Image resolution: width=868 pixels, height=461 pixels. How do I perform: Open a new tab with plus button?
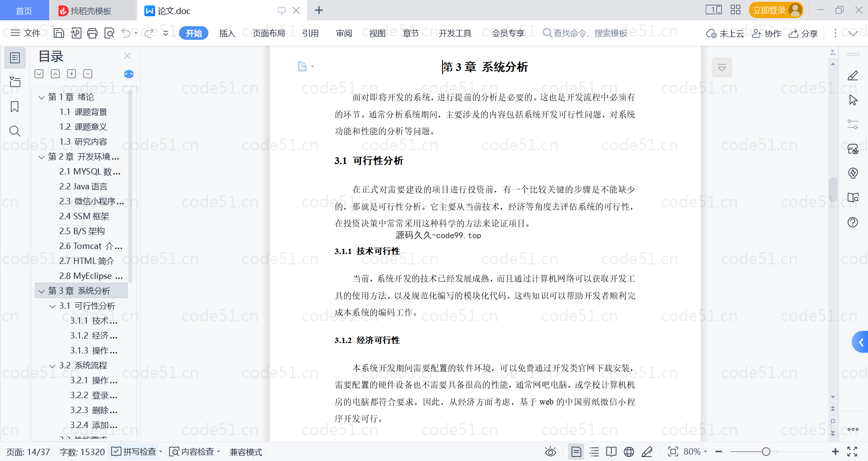click(319, 10)
